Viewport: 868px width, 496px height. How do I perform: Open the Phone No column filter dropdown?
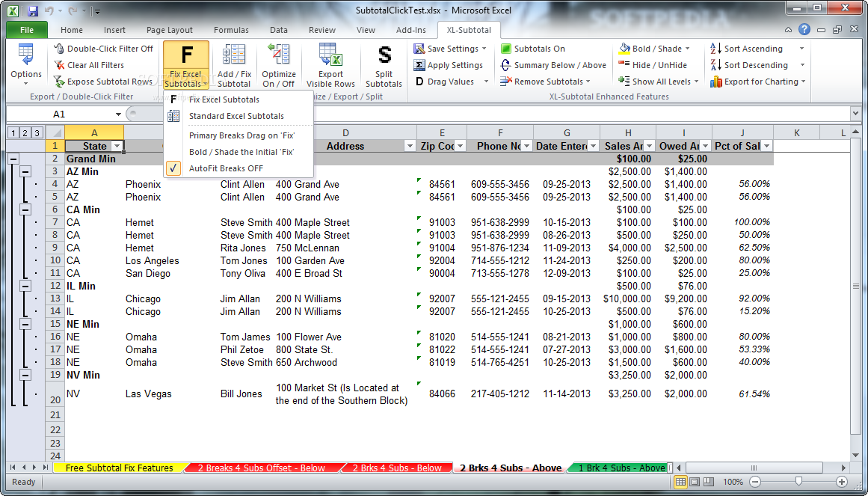click(x=526, y=147)
